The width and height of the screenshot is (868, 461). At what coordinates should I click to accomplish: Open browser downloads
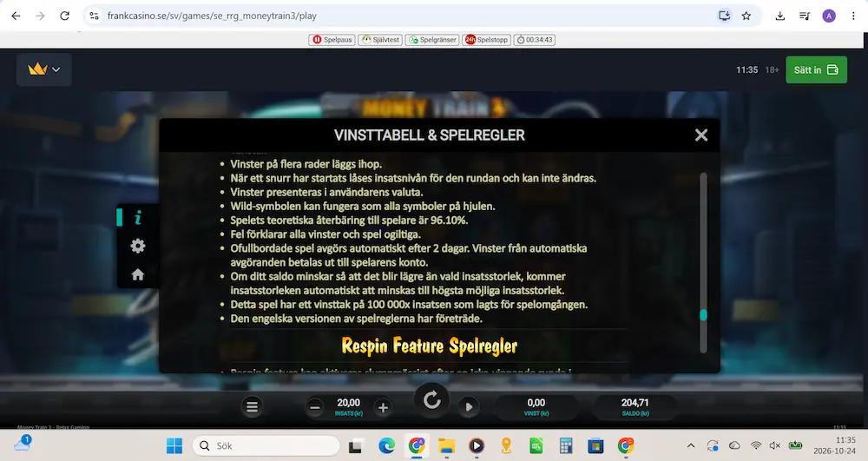pos(780,16)
